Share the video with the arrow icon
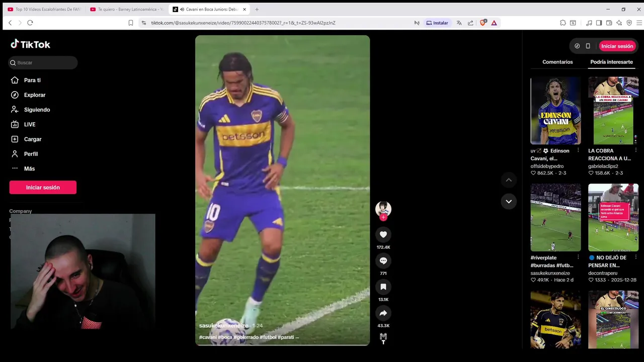The height and width of the screenshot is (362, 644). click(x=383, y=313)
